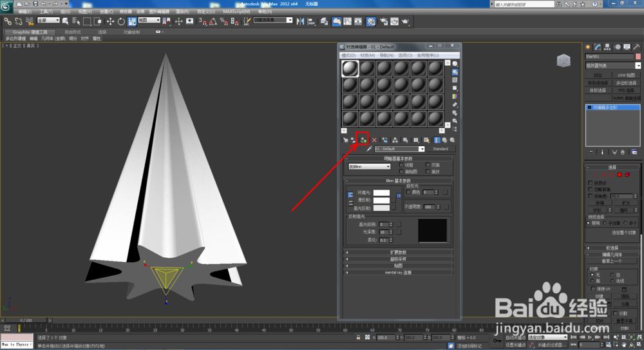Image resolution: width=644 pixels, height=350 pixels.
Task: Open selection filter 全部 dropdown
Action: point(48,20)
